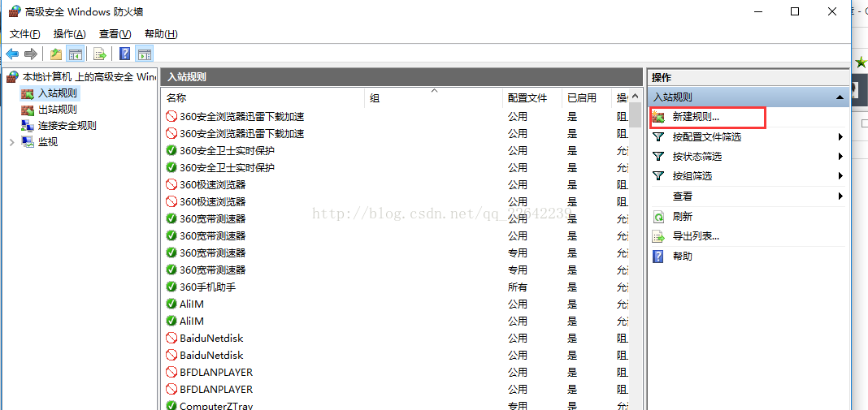Screen dimensions: 868x410
Task: Go up one level via folder icon
Action: pos(56,54)
